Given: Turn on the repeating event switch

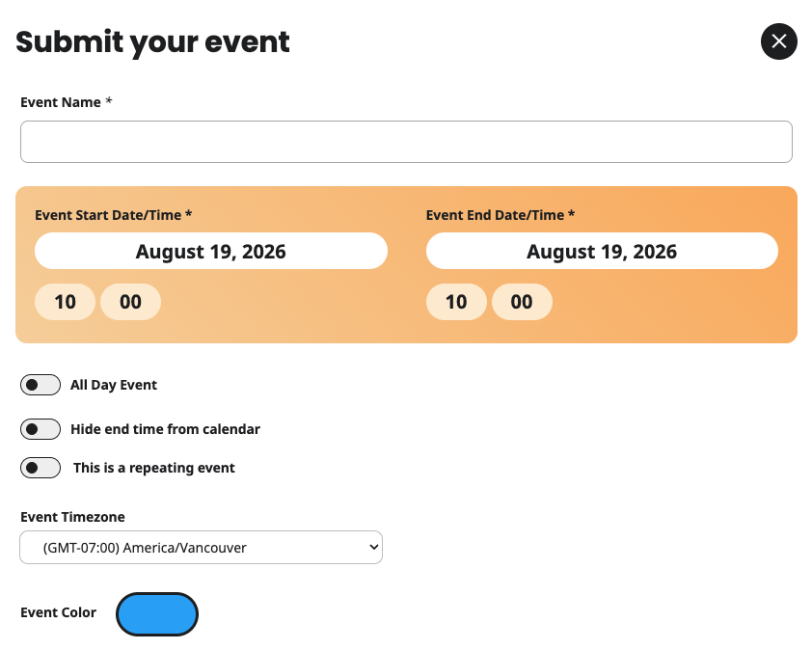Looking at the screenshot, I should (x=41, y=468).
